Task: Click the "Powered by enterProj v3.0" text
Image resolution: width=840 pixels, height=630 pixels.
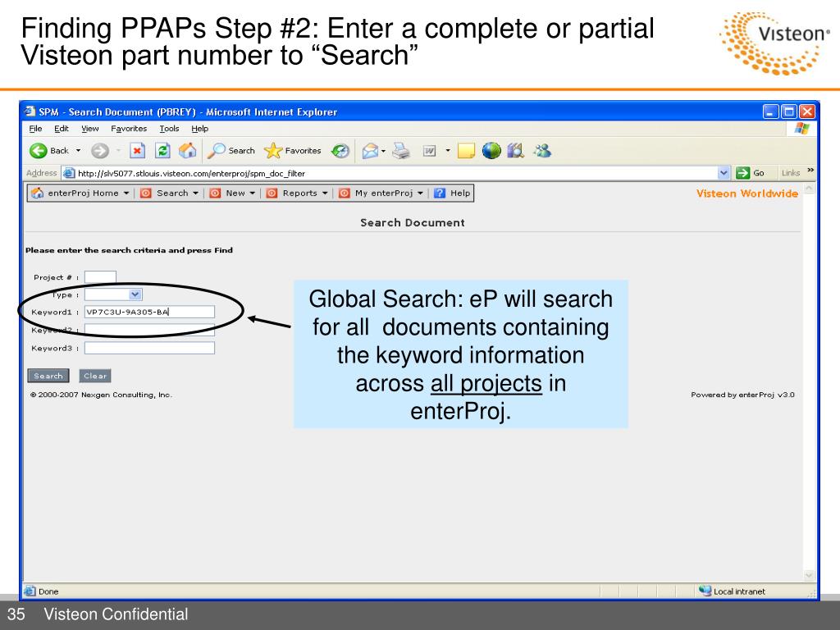Action: point(742,395)
